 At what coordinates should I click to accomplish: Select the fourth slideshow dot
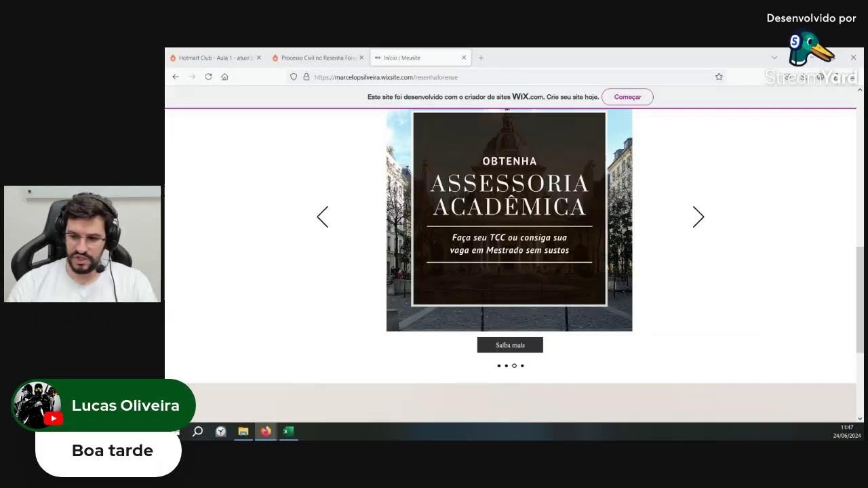point(522,365)
